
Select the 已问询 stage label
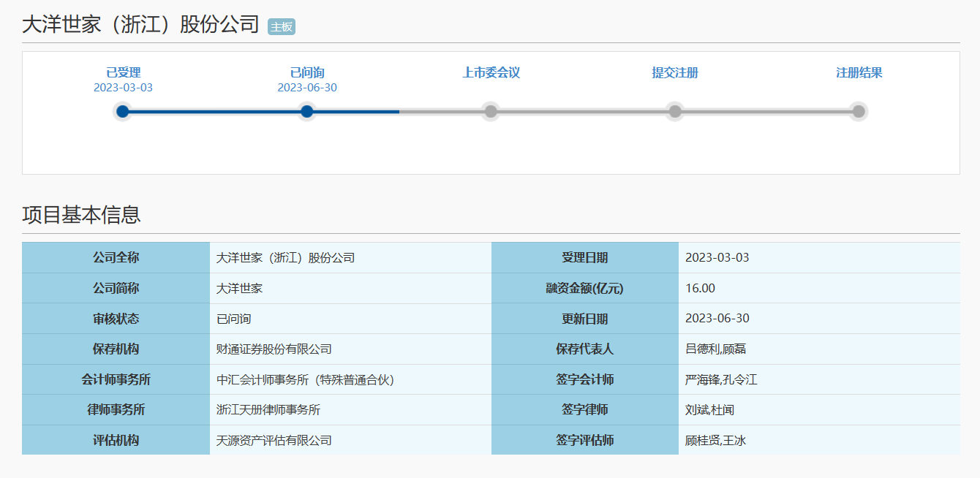click(307, 72)
